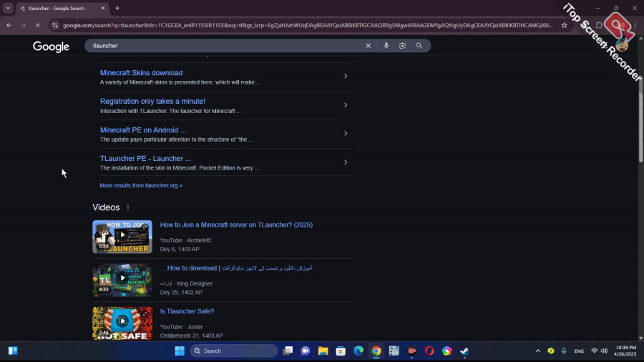Close the tlauncher Google Search tab
Screen dimensions: 644x362
[x=102, y=8]
